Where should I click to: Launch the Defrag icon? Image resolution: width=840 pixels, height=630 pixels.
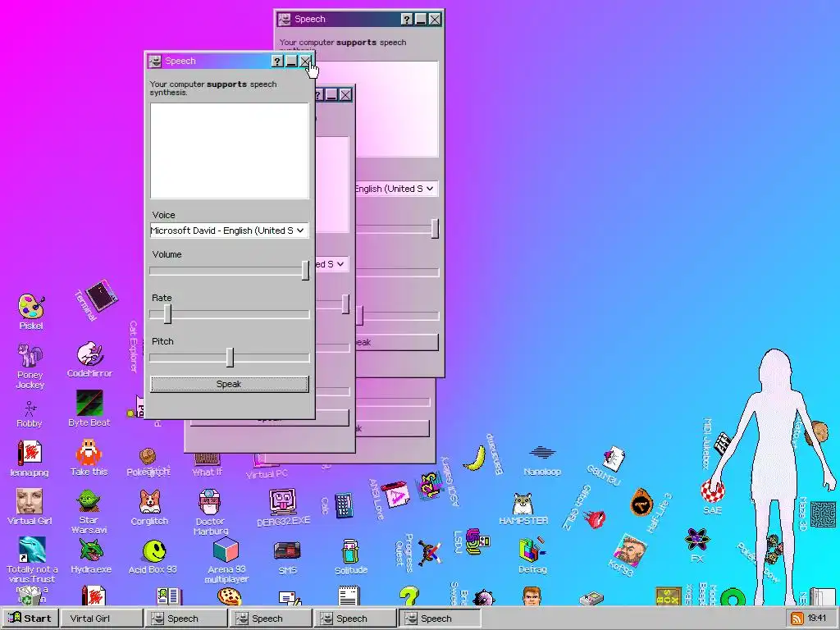pyautogui.click(x=532, y=550)
